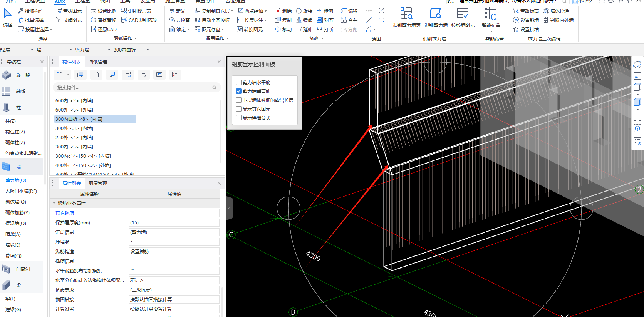Screen dimensions: 644x317
Task: Enable 显示其它图元 checkbox
Action: point(239,109)
